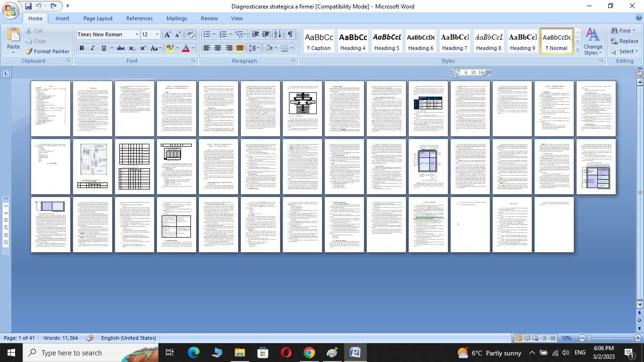644x362 pixels.
Task: Apply strikethrough formatting
Action: 121,48
